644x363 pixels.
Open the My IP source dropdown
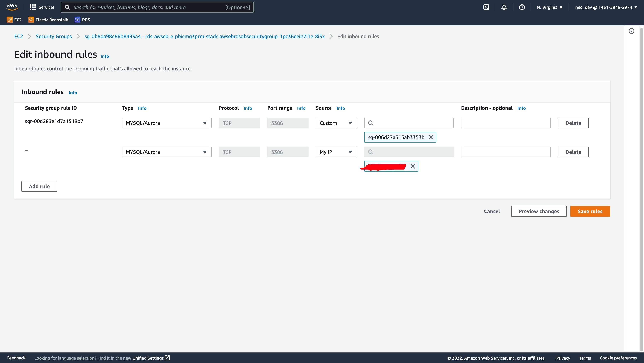[336, 152]
